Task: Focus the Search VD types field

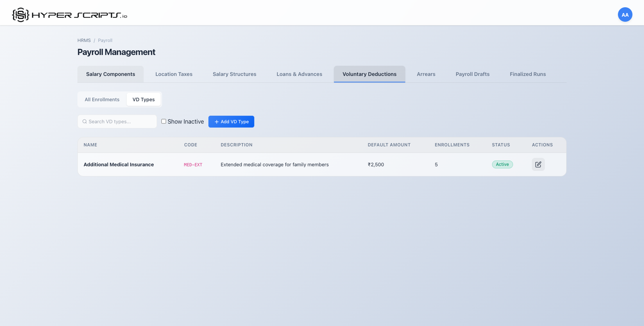Action: pos(117,121)
